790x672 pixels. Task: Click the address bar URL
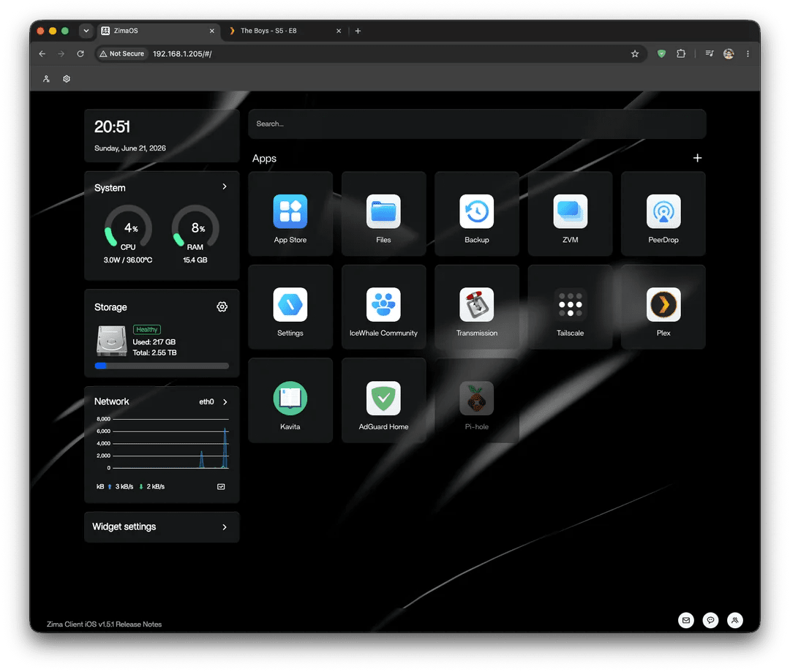pos(182,54)
